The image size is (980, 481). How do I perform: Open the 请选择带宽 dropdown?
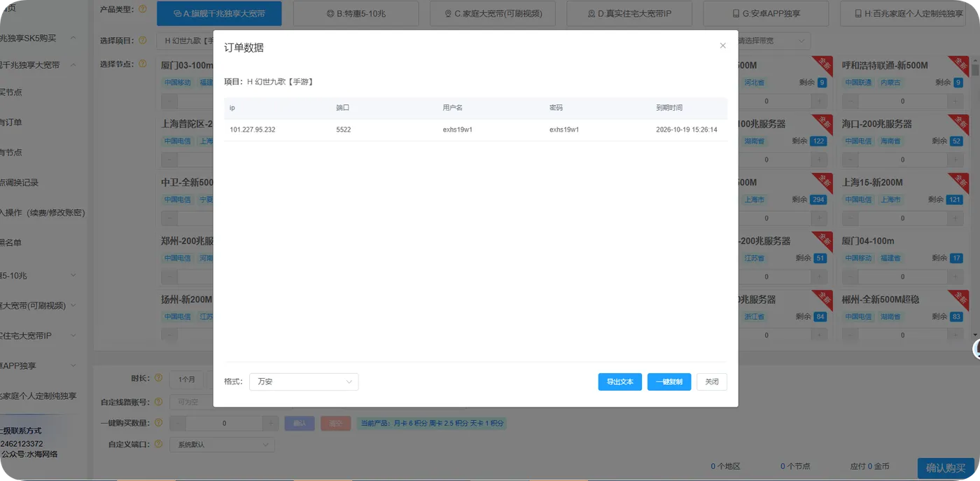(773, 41)
